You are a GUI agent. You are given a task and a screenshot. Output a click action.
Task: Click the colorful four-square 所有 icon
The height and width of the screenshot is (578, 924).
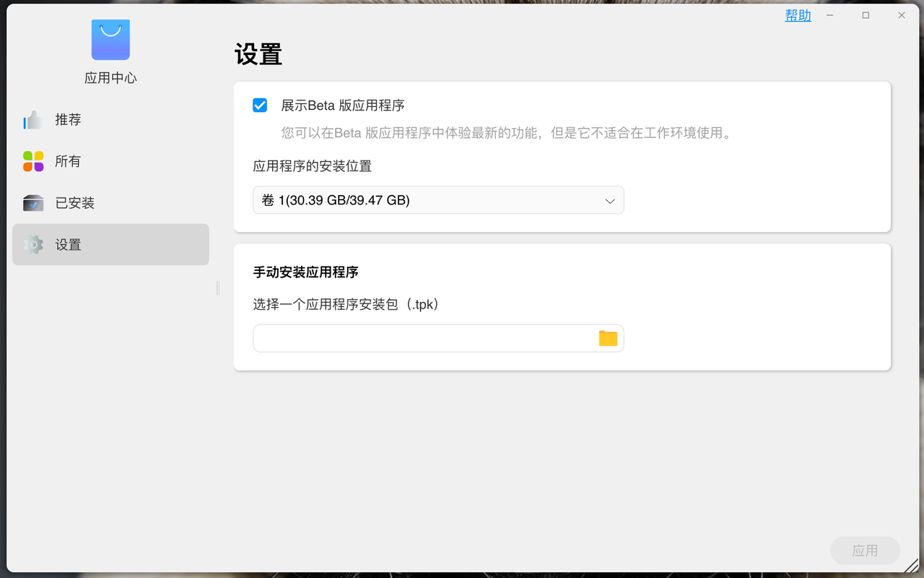tap(33, 161)
